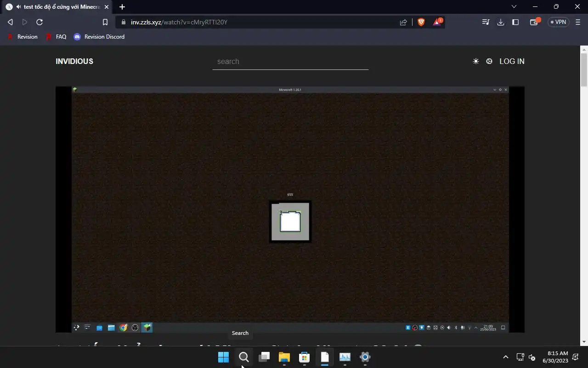Click the Brave Shields lion icon

421,22
